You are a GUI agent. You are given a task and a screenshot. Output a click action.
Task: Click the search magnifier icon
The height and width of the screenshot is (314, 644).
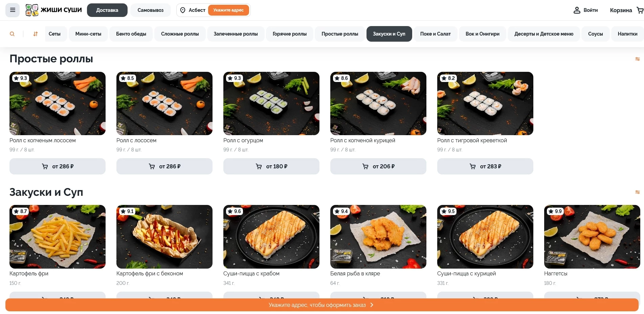(12, 34)
